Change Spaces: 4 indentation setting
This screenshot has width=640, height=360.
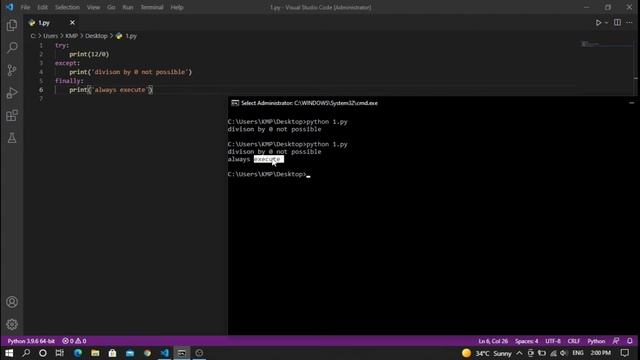pyautogui.click(x=527, y=341)
